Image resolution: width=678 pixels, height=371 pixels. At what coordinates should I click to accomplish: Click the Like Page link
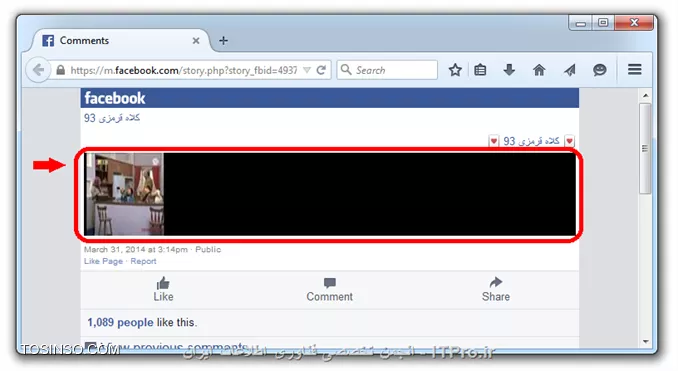[x=103, y=261]
